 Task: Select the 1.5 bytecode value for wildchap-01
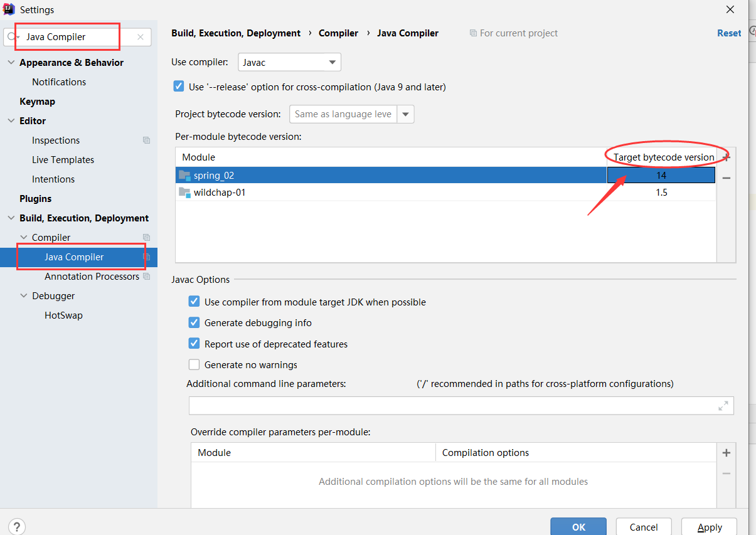pyautogui.click(x=661, y=193)
